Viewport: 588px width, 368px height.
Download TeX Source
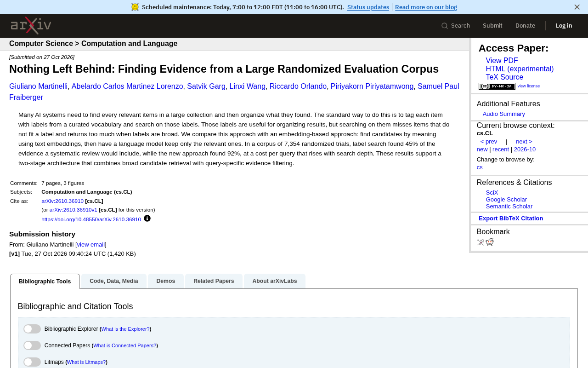[504, 77]
